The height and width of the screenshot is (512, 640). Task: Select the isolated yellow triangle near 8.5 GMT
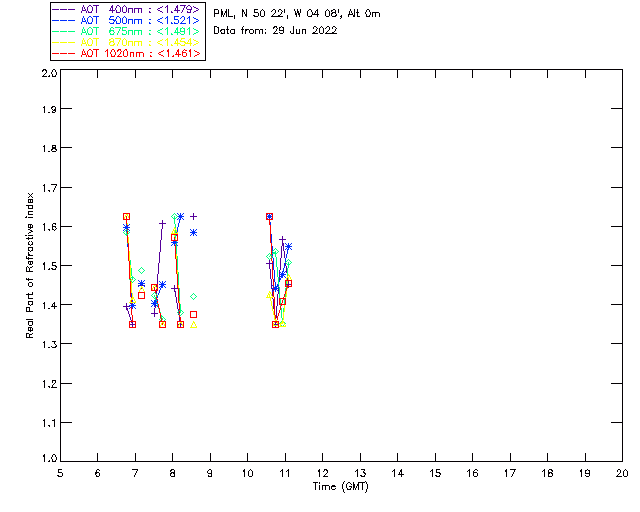pos(194,324)
